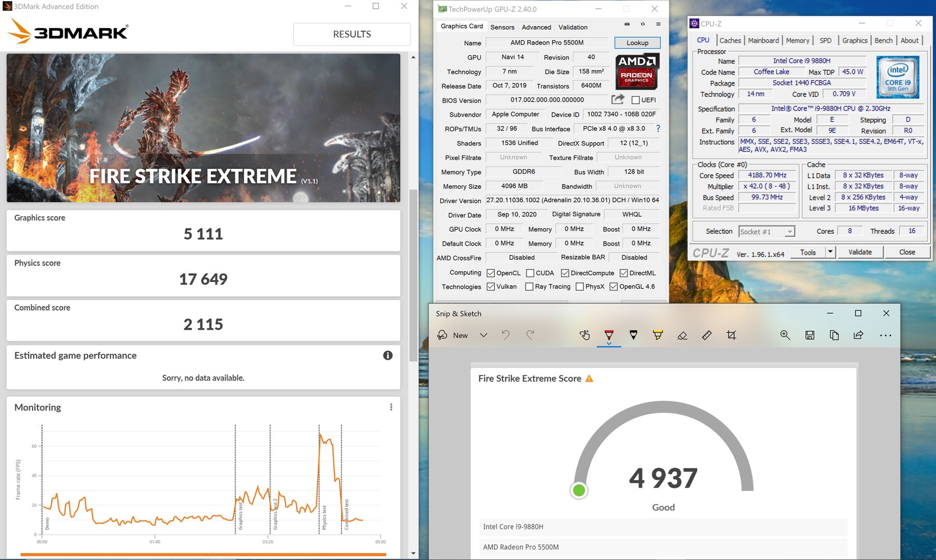Open Tools dropdown arrow in CPU-Z

(830, 252)
